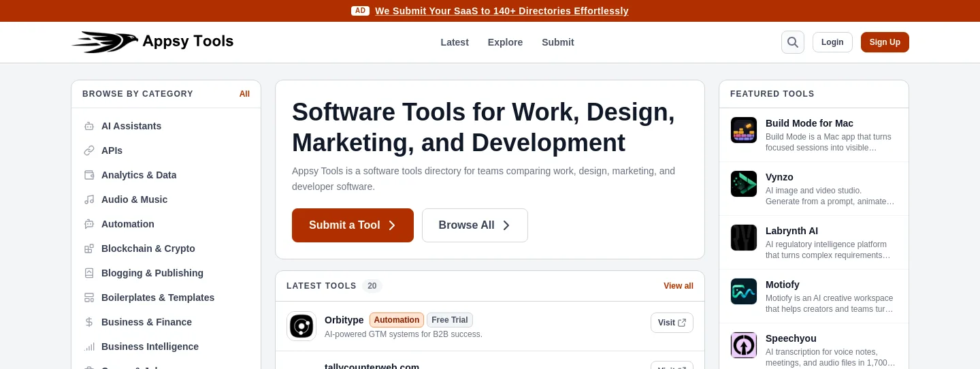Click View all latest tools
This screenshot has width=980, height=369.
[679, 286]
